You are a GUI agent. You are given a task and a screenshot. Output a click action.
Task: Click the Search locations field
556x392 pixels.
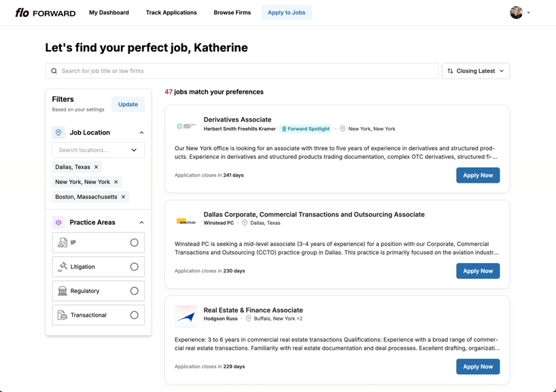(99, 150)
